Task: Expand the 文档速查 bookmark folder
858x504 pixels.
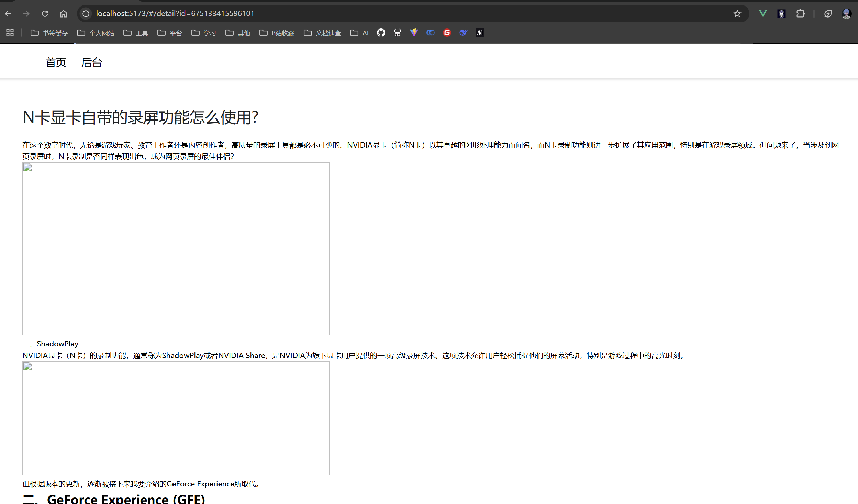Action: (322, 33)
